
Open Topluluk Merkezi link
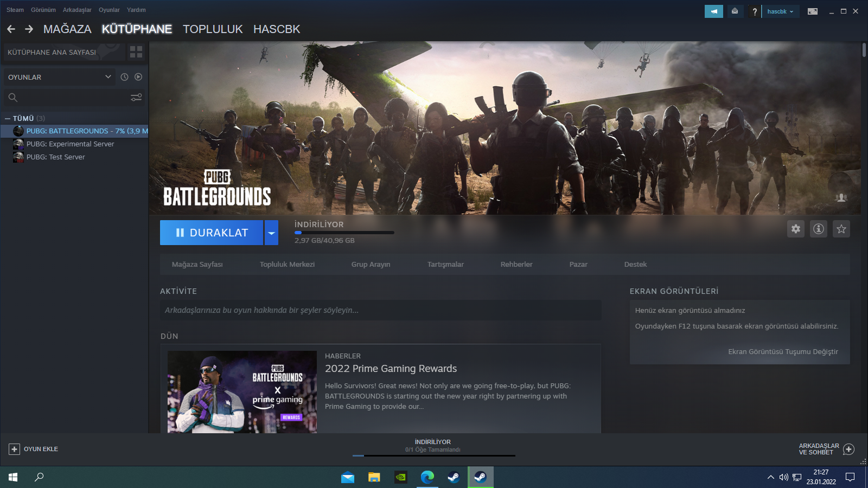[287, 265]
